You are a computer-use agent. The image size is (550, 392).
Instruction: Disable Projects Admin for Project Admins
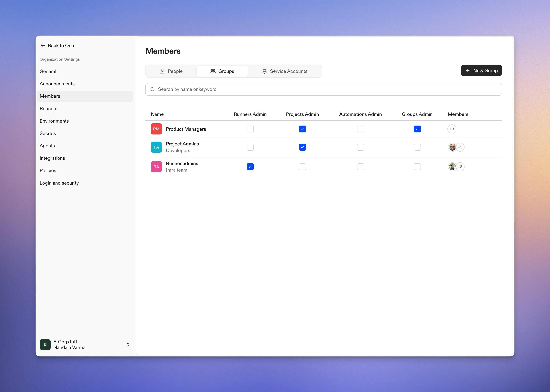302,147
